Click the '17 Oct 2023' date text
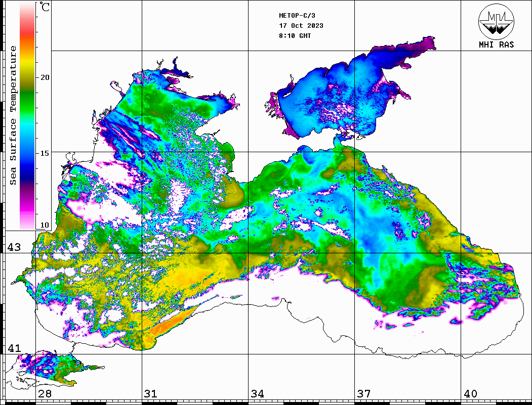Screen dimensions: 532x405 301,26
